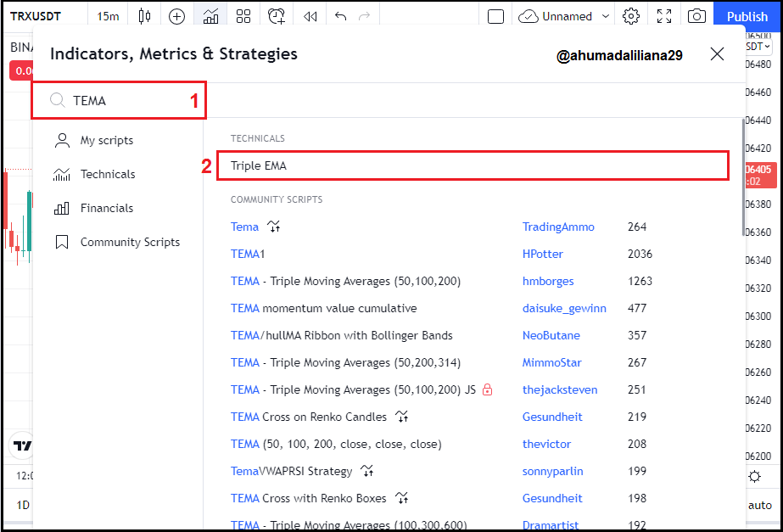This screenshot has height=532, width=783.
Task: Select the TEMA1 script
Action: [x=248, y=254]
